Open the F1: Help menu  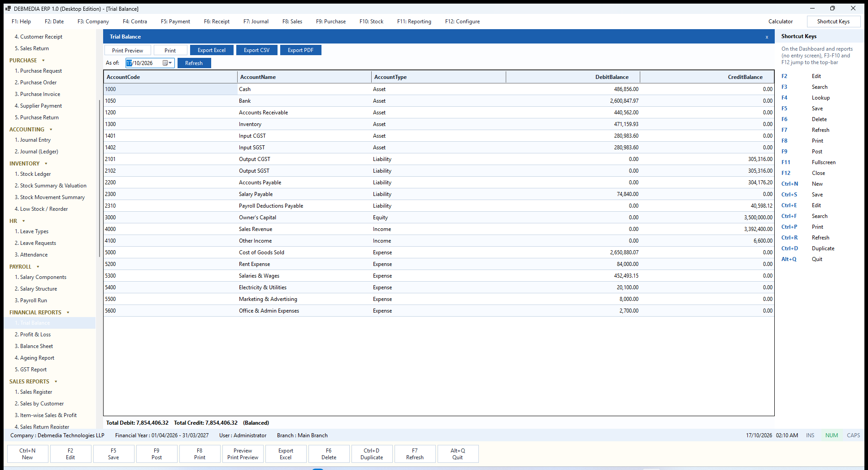pos(22,22)
